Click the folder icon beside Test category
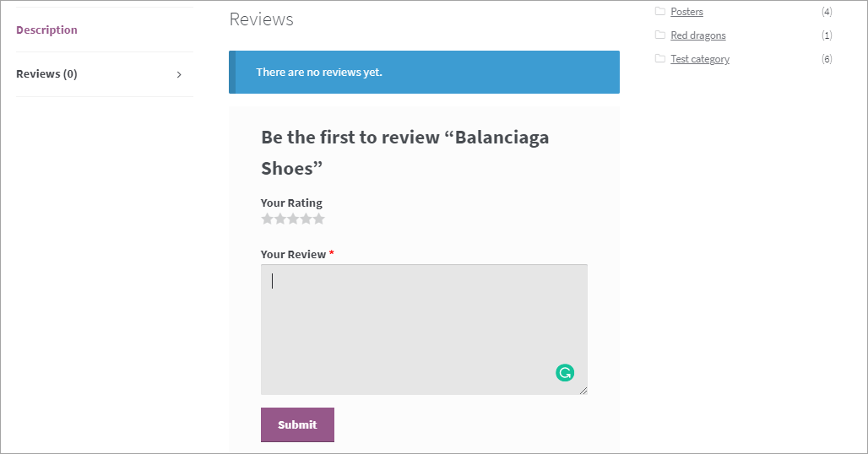Image resolution: width=868 pixels, height=454 pixels. tap(660, 59)
